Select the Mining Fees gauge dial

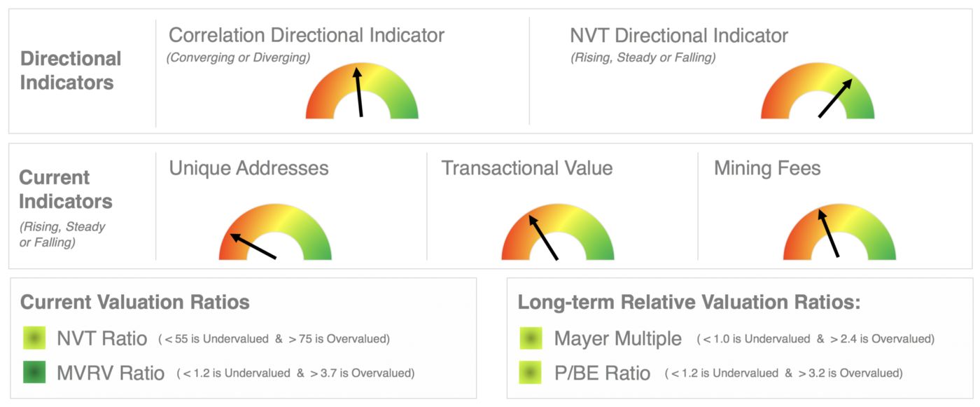tap(839, 232)
